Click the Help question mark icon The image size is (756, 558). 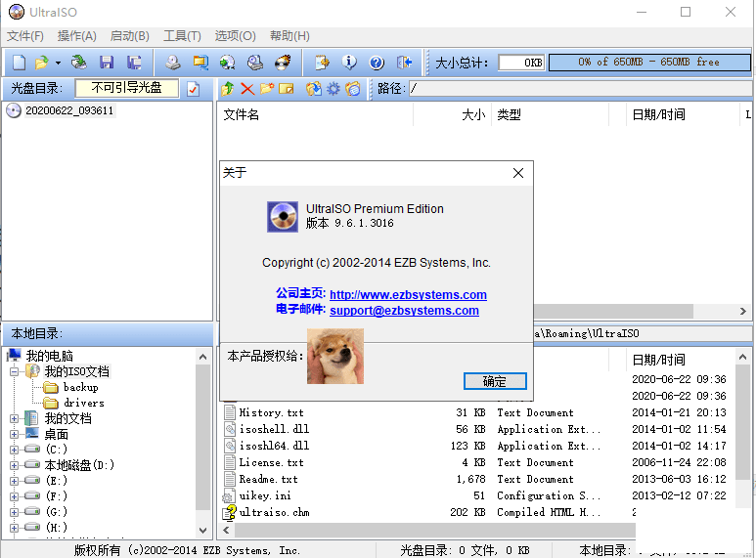(x=377, y=63)
